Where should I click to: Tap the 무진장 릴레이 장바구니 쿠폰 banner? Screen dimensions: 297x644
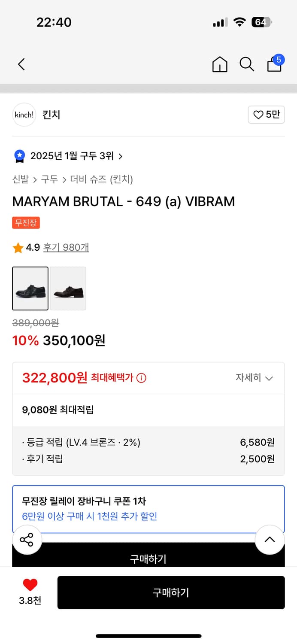click(x=148, y=508)
